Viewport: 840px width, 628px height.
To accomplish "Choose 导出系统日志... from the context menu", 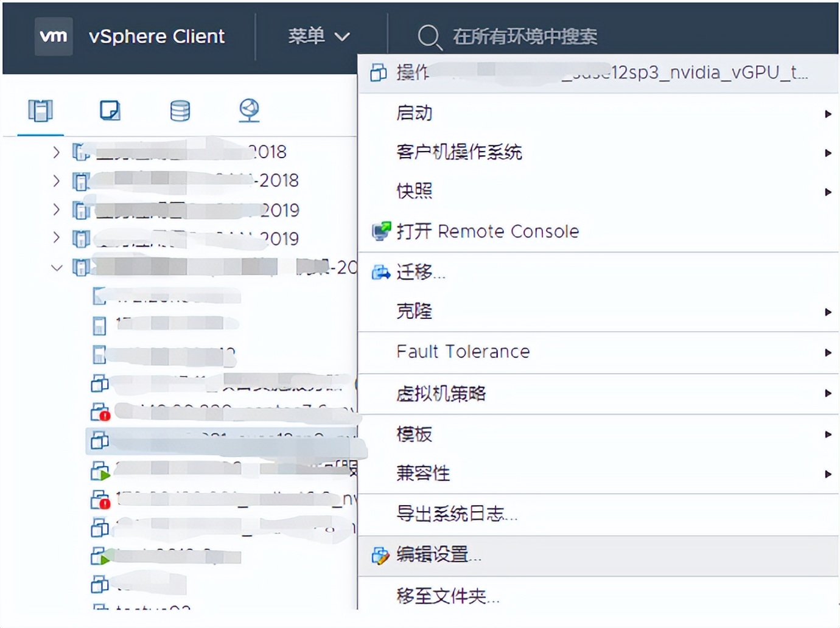I will 598,514.
